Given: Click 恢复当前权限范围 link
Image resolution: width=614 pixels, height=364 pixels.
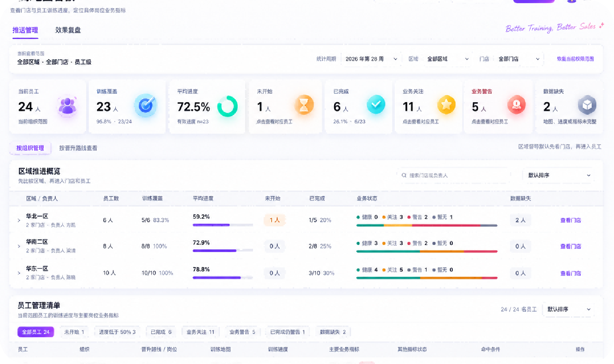Looking at the screenshot, I should click(x=575, y=59).
